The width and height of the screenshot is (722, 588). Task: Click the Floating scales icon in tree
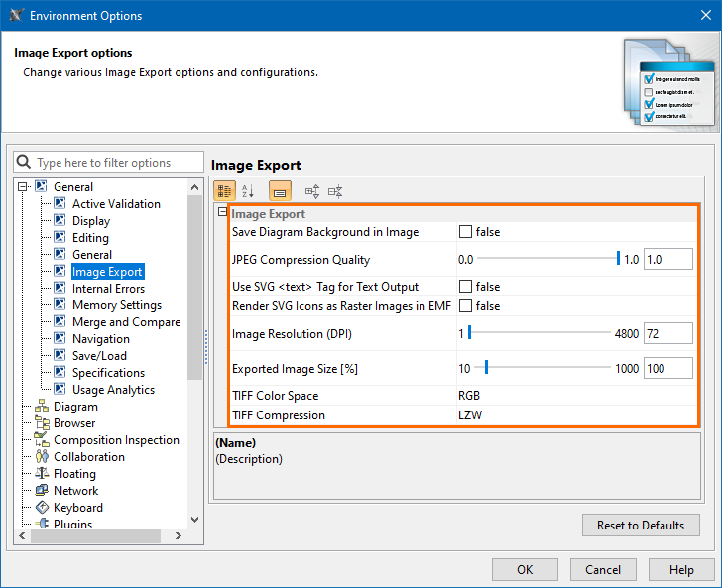(42, 474)
